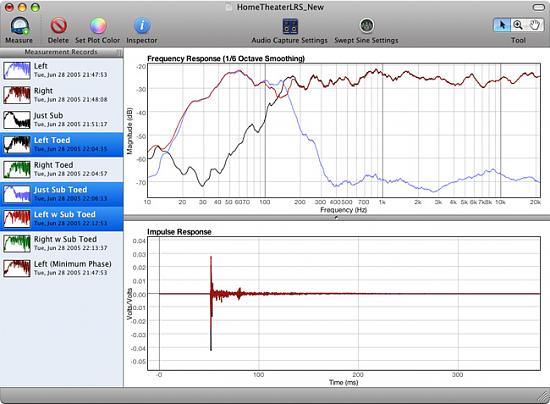Viewport: 550px width, 404px height.
Task: Click the timestamp under Right w Sub Toed
Action: click(x=71, y=248)
